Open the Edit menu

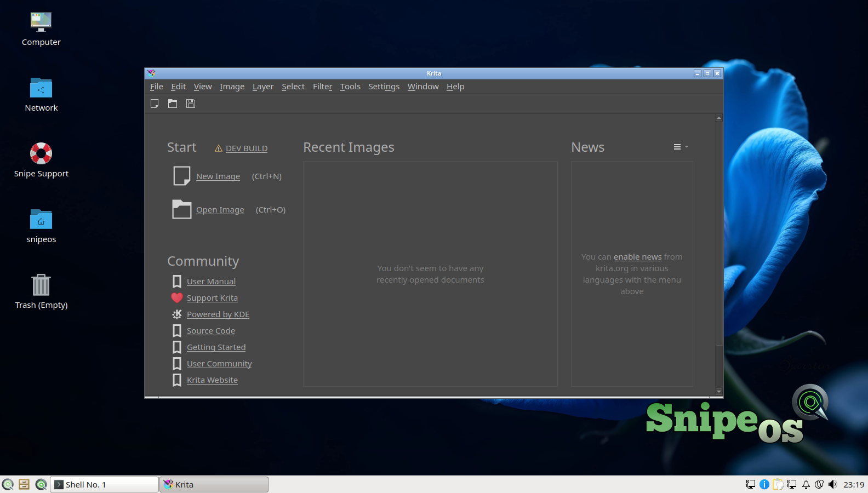point(179,87)
